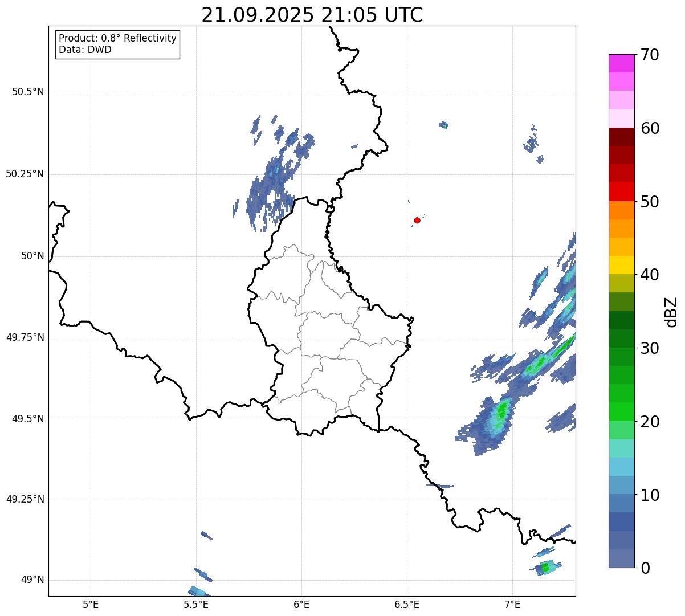Click the "Data: DWD" label
The width and height of the screenshot is (685, 616).
85,50
